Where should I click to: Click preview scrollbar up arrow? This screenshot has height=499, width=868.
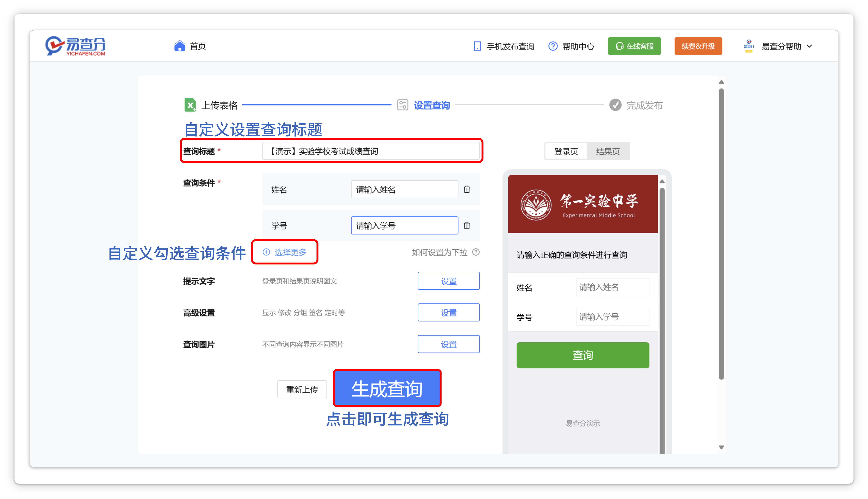click(x=662, y=181)
